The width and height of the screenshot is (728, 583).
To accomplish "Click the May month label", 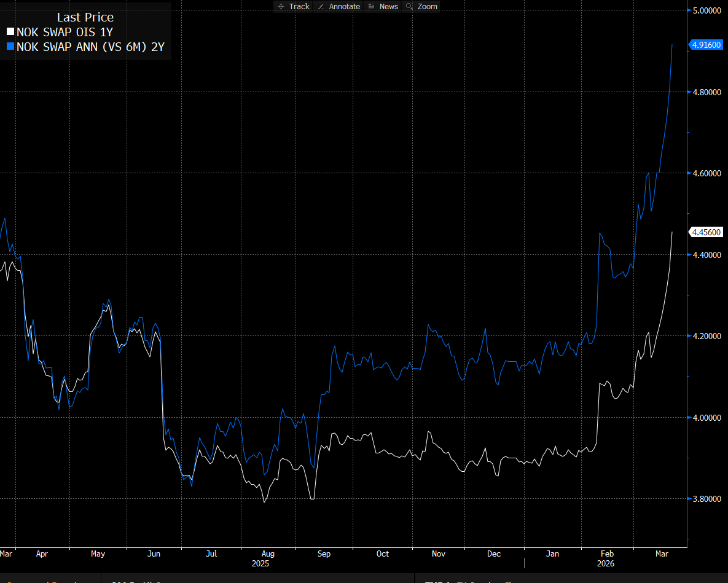I will 98,554.
